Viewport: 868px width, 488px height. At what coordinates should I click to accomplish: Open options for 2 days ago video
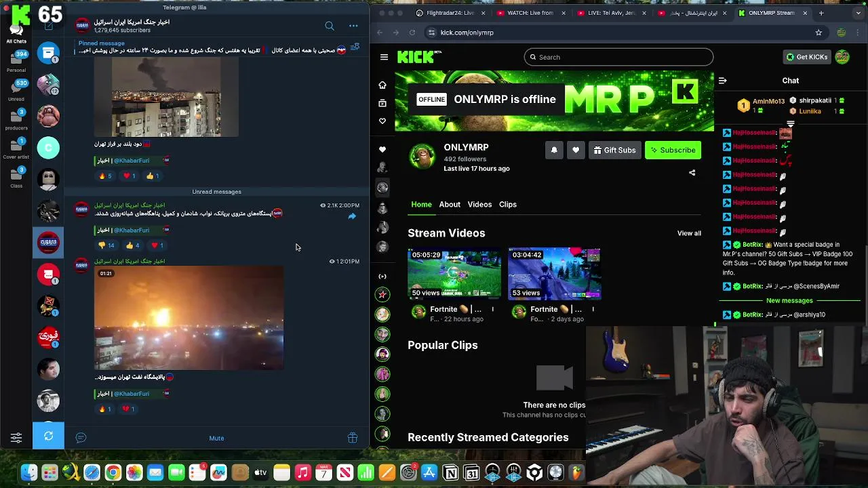coord(593,309)
